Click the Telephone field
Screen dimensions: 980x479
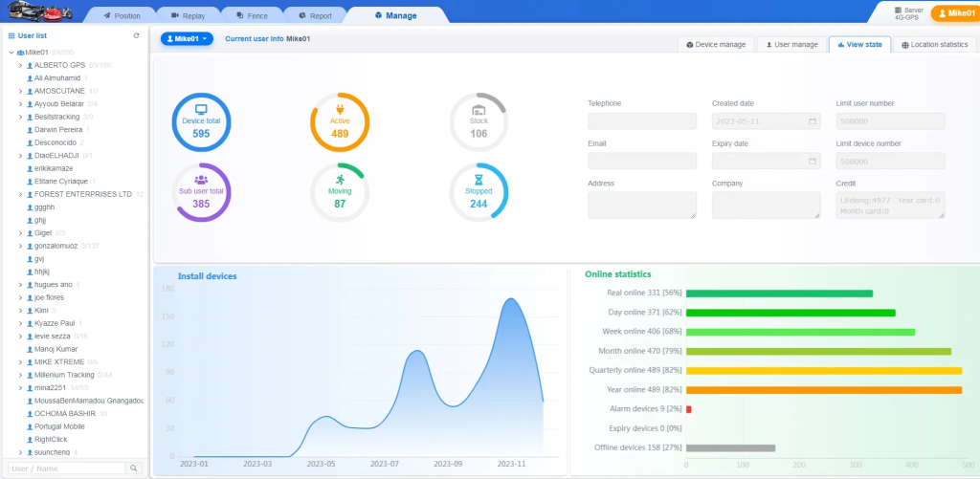click(642, 121)
